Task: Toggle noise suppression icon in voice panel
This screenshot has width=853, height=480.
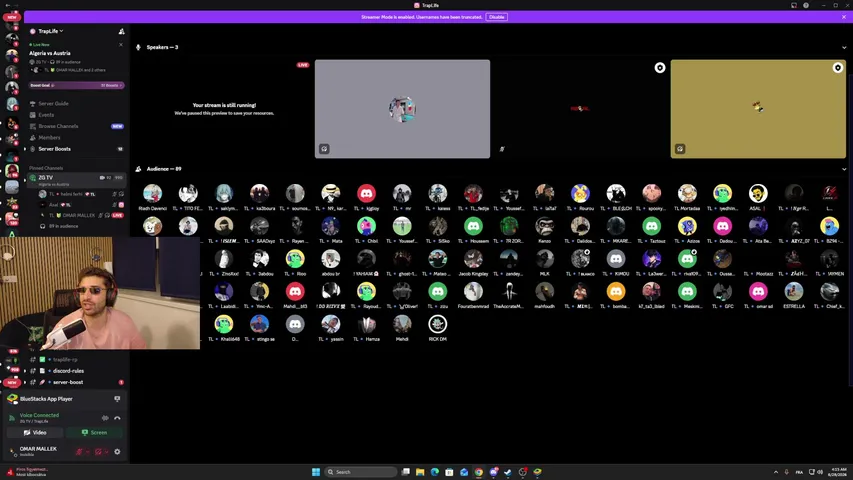Action: (x=105, y=418)
